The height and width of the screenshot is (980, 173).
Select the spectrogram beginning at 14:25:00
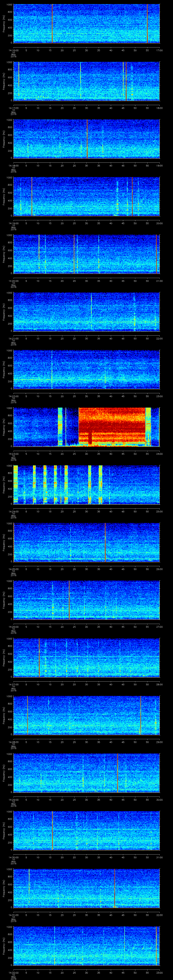click(x=86, y=543)
